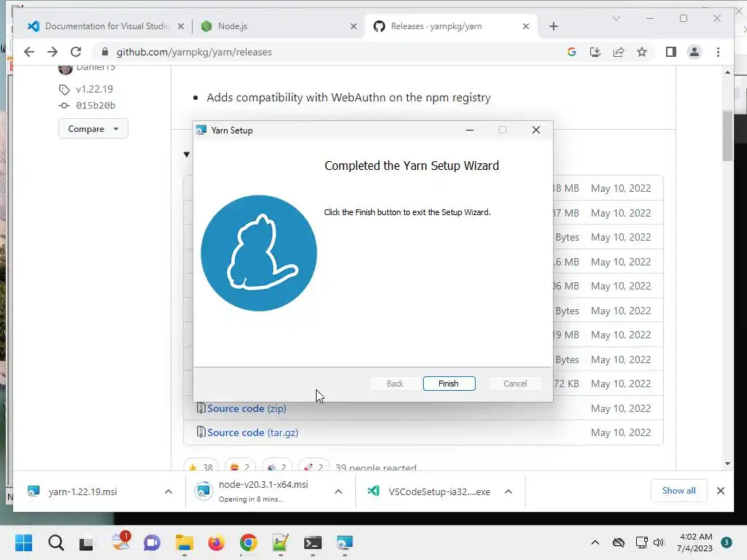Screen dimensions: 747x560
Task: Open Widgets weather icon on taskbar
Action: (x=120, y=542)
